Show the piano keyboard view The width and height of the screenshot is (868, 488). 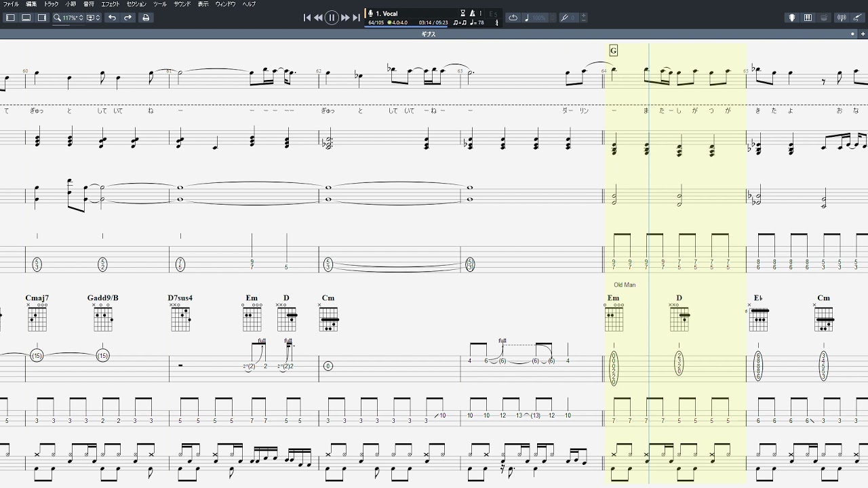tap(808, 18)
